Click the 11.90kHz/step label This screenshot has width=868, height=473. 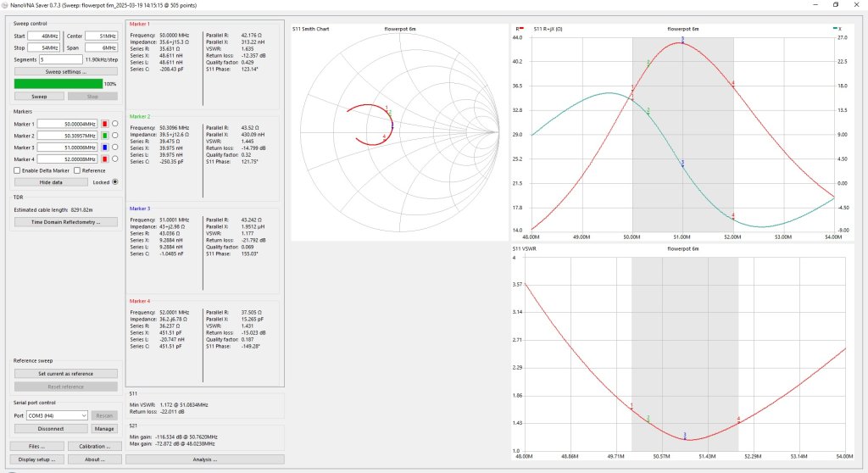point(102,59)
